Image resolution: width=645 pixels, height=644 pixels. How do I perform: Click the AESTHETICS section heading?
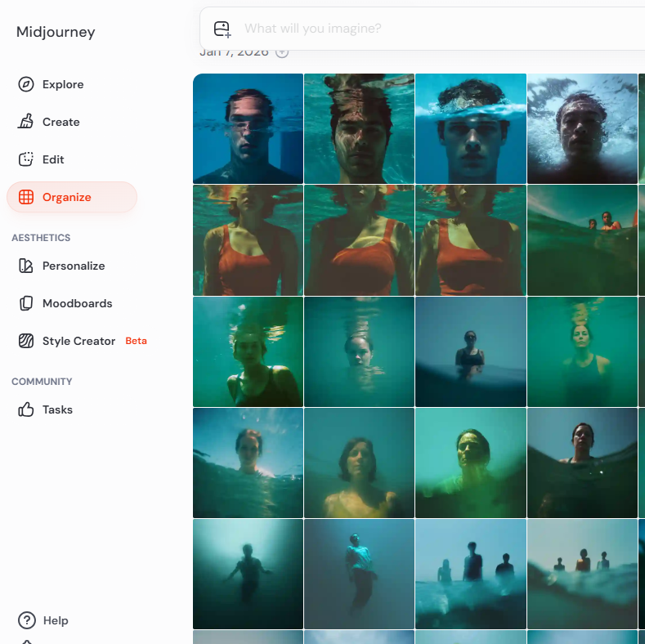click(41, 238)
